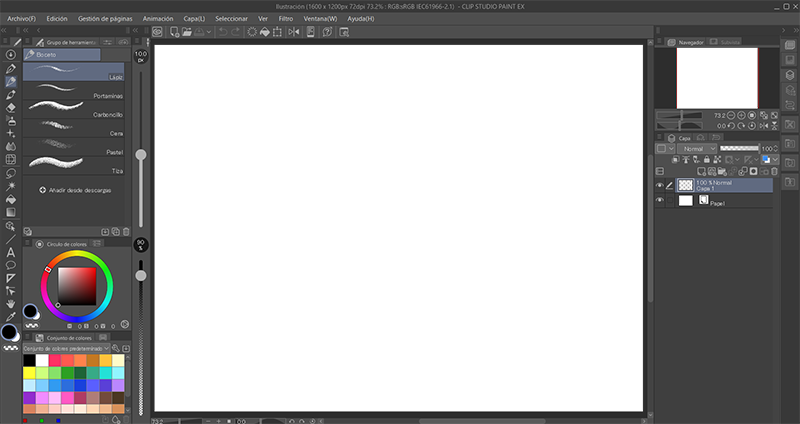Viewport: 800px width, 424px height.
Task: Expand the Conjunto de colores predeterminado dropdown
Action: click(x=118, y=348)
